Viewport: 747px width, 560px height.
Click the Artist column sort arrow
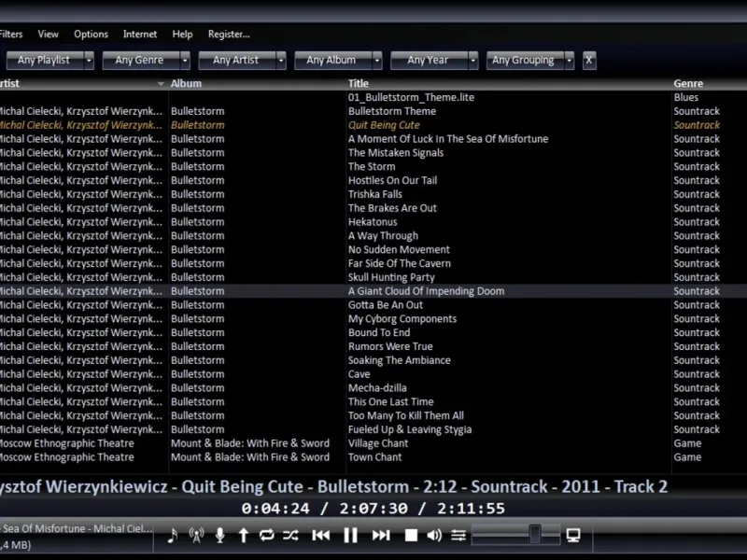[161, 84]
